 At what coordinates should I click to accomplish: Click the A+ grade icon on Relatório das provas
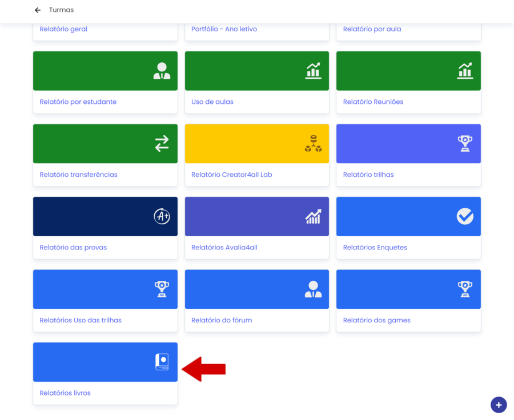coord(162,216)
